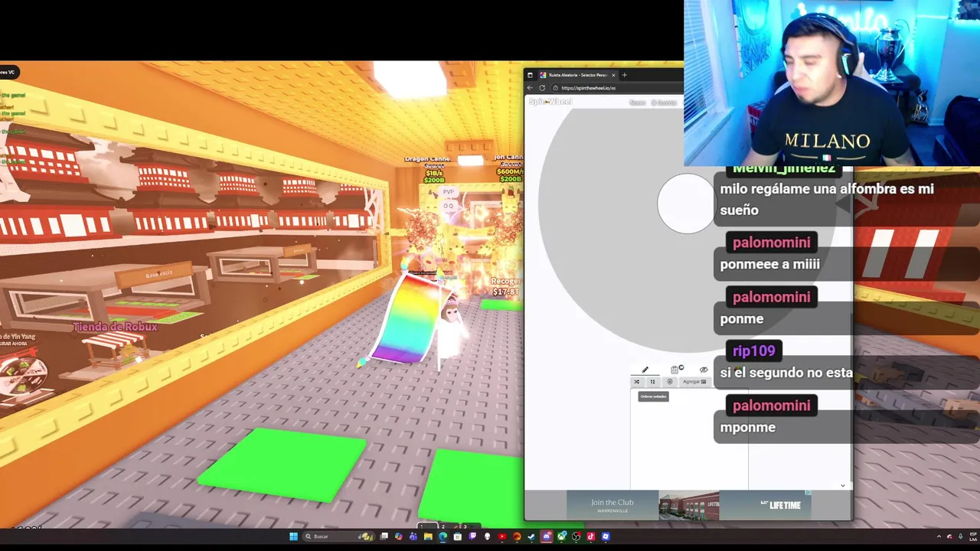Viewport: 980px width, 551px height.
Task: Open Task View on the taskbar
Action: coord(384,536)
